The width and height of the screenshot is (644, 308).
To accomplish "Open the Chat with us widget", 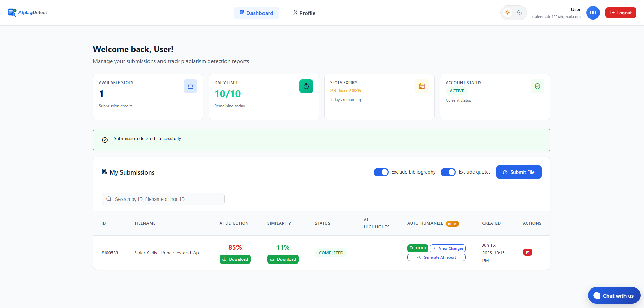I will (614, 295).
